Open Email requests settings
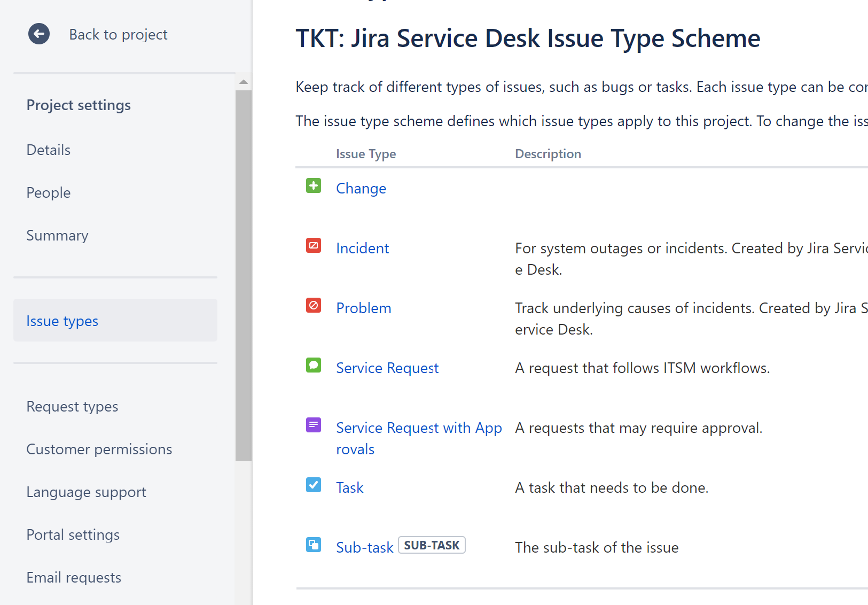 tap(74, 578)
